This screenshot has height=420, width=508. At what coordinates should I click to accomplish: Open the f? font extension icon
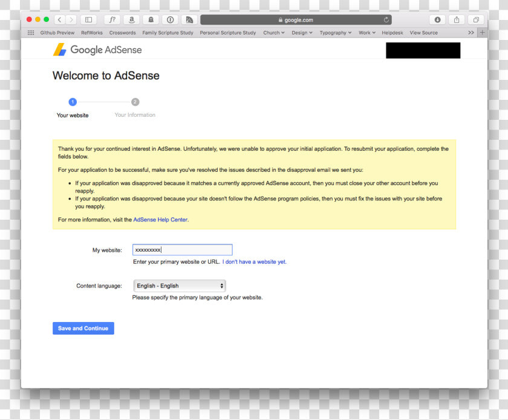112,20
